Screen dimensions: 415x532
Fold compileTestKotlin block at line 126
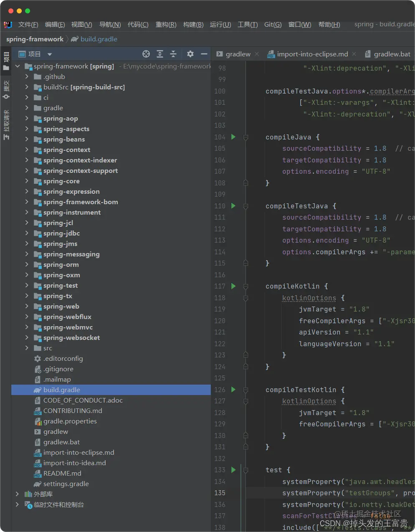point(246,390)
